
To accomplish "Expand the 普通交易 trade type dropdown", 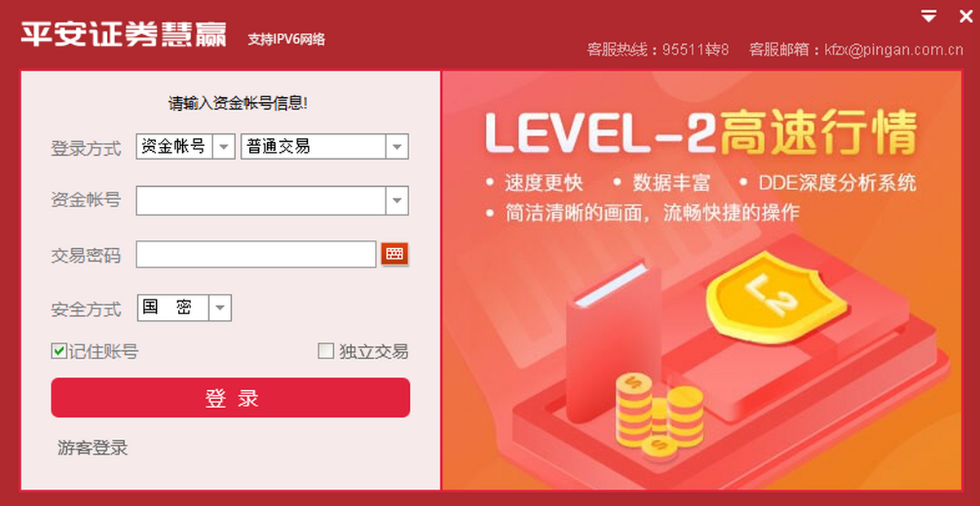I will 397,147.
